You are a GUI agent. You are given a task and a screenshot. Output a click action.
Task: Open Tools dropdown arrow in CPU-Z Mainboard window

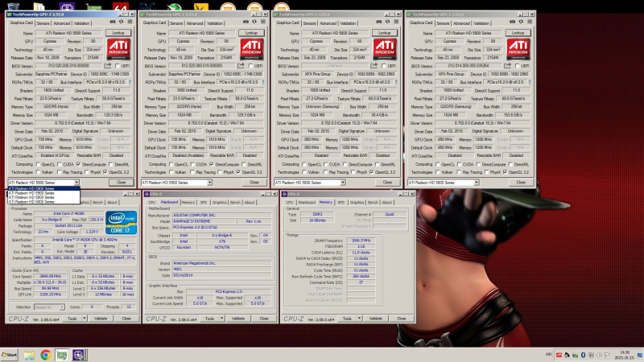click(x=222, y=318)
